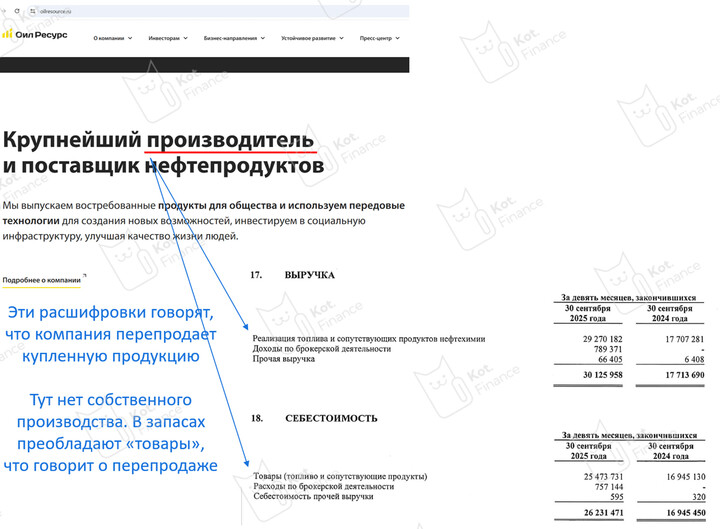Screen dimensions: 720x529
Task: Click the browser forward arrow button
Action: (x=6, y=9)
